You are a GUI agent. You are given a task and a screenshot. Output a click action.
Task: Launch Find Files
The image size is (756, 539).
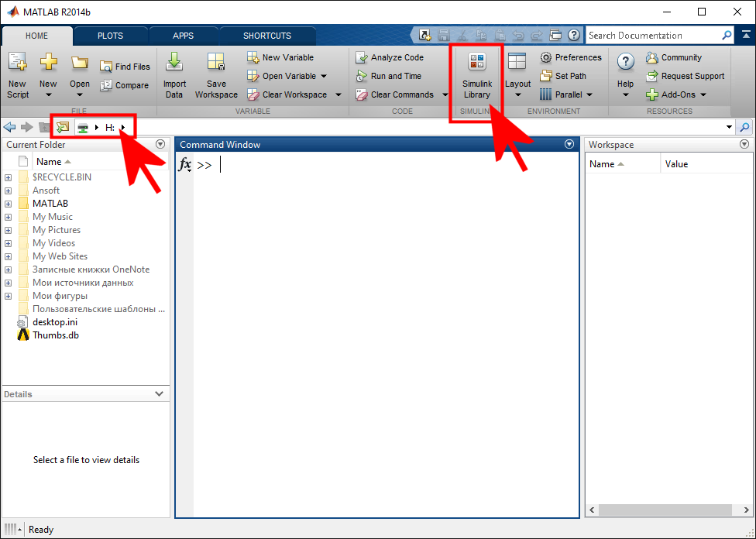click(x=125, y=67)
